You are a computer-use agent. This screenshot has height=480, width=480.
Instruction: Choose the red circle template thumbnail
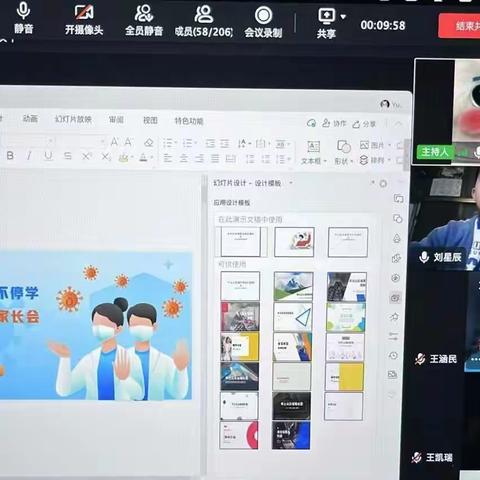tap(239, 435)
